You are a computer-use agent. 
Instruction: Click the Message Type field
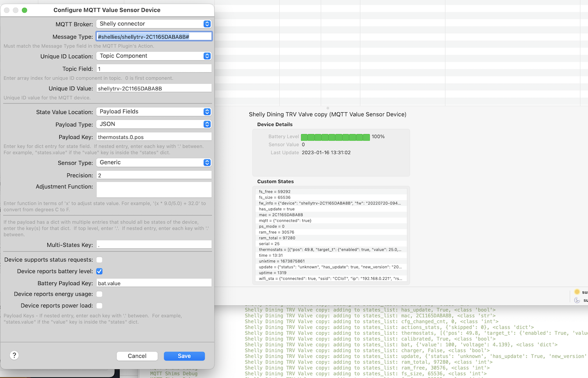tap(154, 36)
